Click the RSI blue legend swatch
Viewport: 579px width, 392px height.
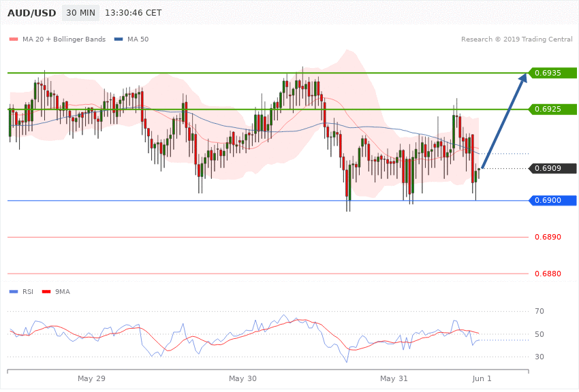coord(14,292)
